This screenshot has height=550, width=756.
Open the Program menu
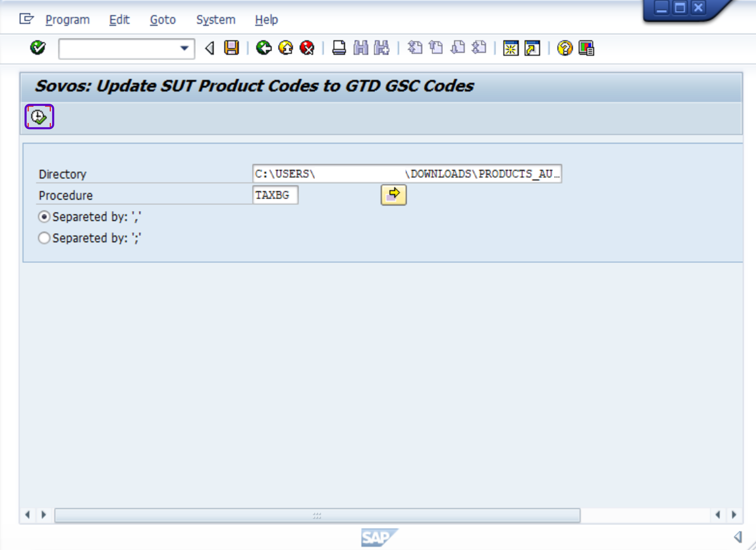coord(67,20)
